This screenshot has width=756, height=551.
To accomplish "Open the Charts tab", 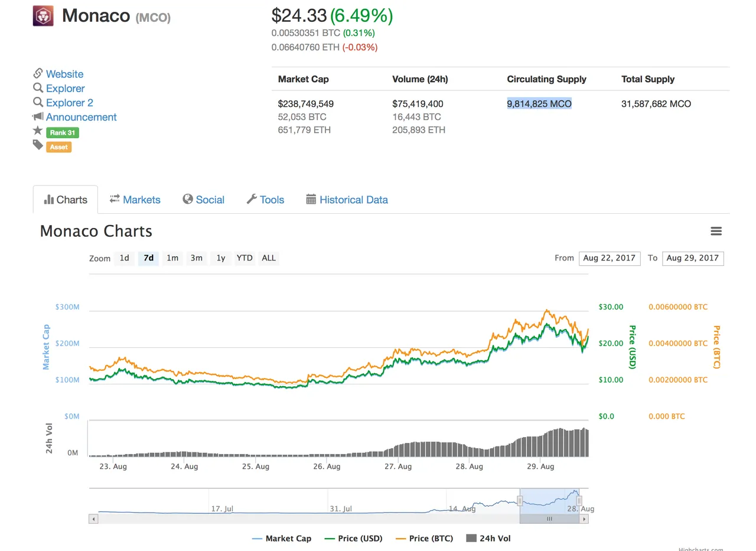I will click(x=66, y=200).
